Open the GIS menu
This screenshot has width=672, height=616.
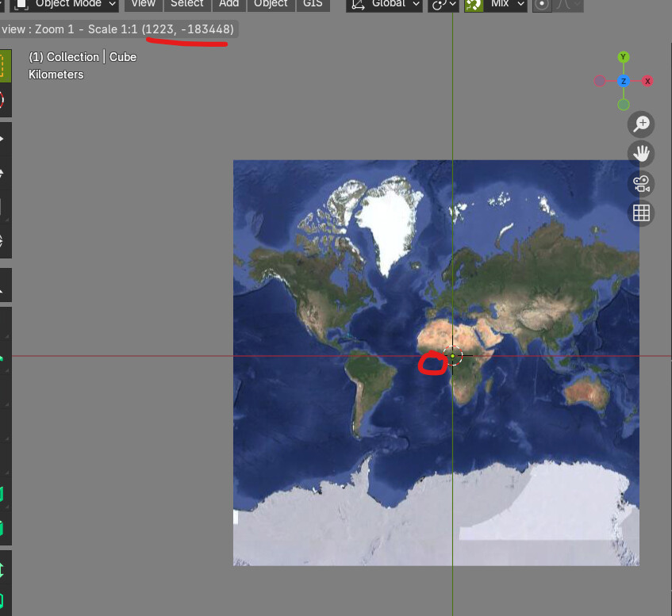click(x=313, y=4)
